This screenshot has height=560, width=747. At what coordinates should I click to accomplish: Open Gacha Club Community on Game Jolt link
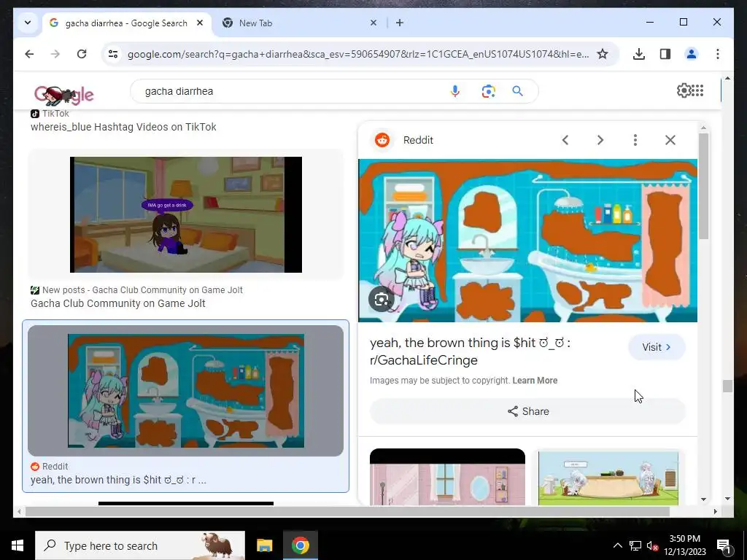(x=117, y=303)
